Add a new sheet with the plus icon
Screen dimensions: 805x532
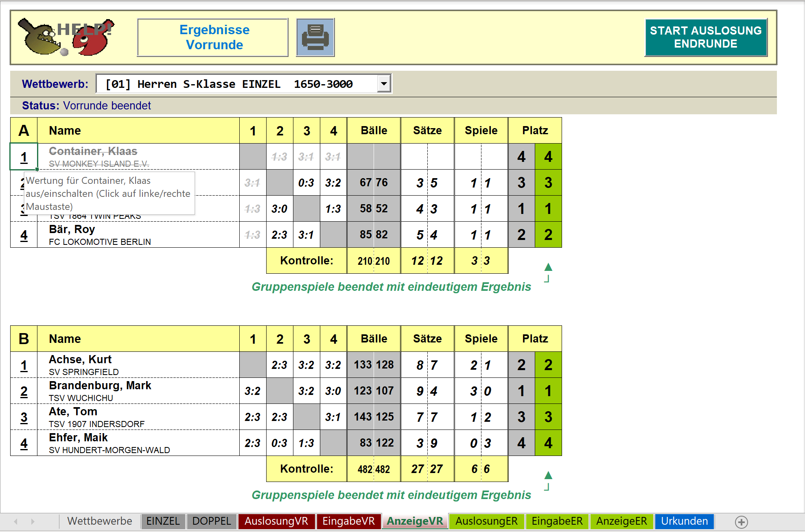pyautogui.click(x=741, y=522)
